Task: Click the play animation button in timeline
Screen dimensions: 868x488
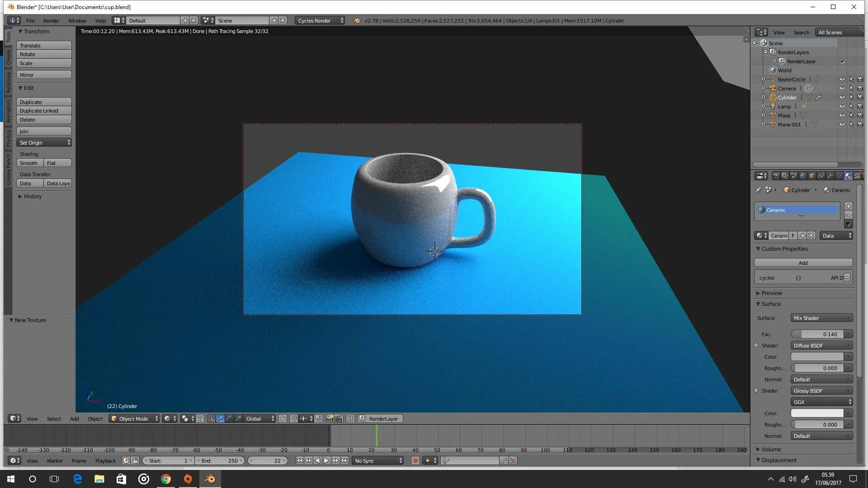Action: point(326,461)
